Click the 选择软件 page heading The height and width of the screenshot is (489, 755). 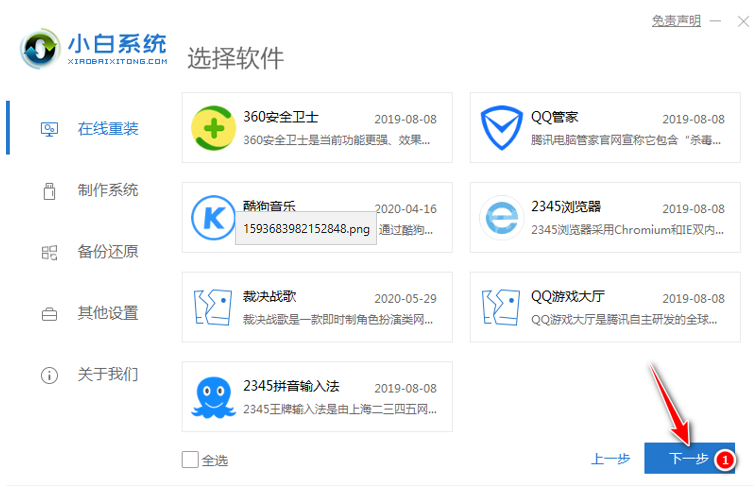click(235, 59)
